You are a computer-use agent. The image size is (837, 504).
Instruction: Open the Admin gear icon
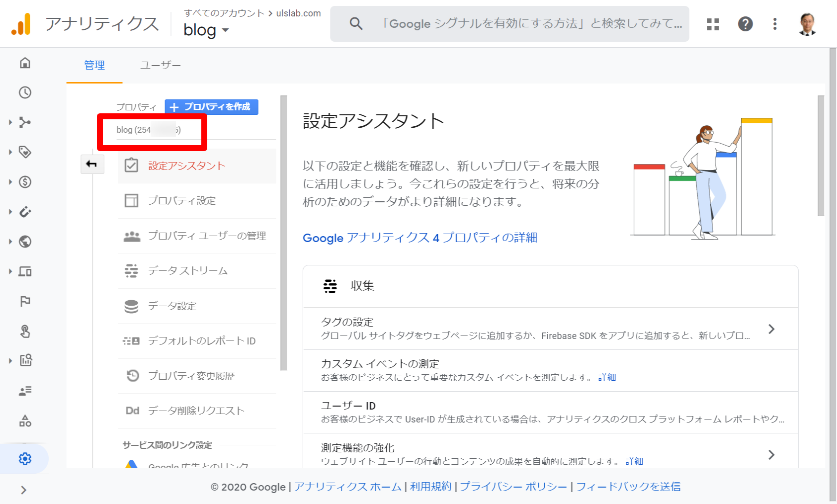(x=25, y=459)
